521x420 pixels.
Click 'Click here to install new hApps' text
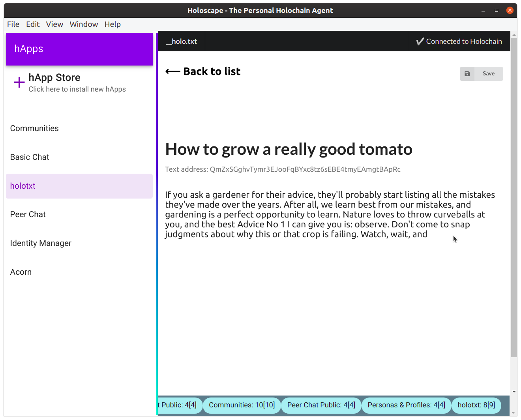[77, 89]
